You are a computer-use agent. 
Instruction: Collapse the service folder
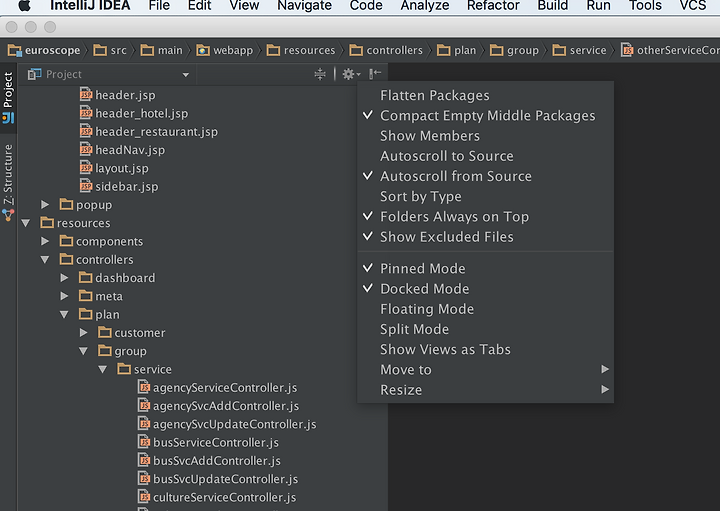pyautogui.click(x=103, y=369)
